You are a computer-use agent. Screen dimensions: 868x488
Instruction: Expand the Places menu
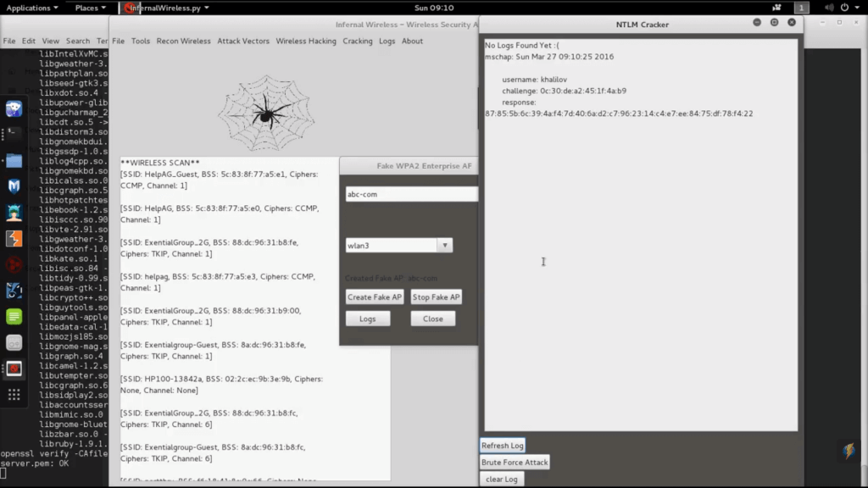click(90, 8)
